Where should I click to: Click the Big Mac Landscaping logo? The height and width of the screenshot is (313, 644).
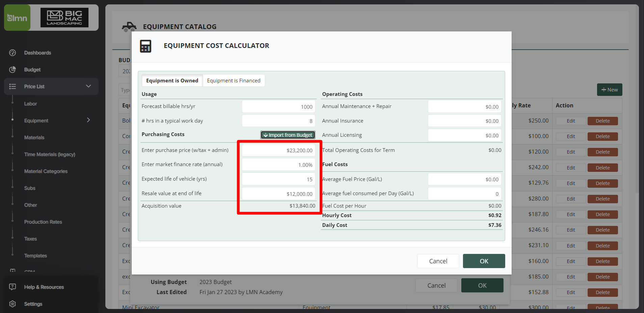(65, 18)
